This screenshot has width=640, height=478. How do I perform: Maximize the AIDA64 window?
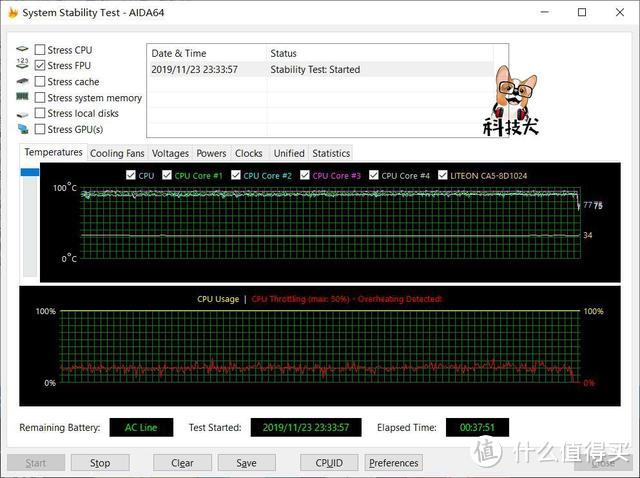tap(582, 12)
